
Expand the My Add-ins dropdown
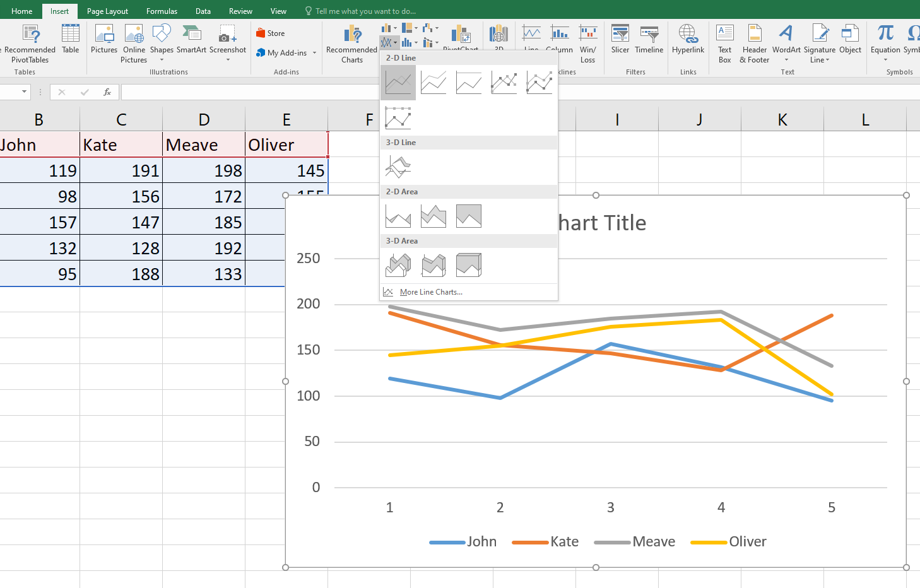click(x=314, y=53)
